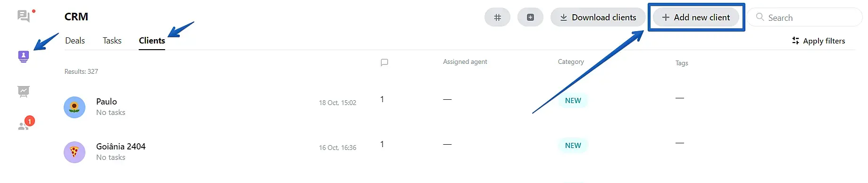This screenshot has width=868, height=183.
Task: Open the chat conversations sidebar icon
Action: (x=24, y=17)
